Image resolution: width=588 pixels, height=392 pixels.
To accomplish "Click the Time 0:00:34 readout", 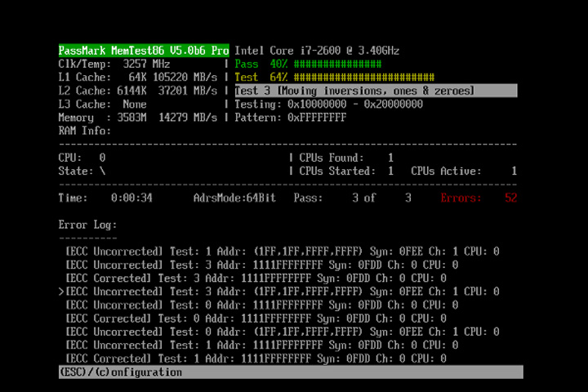I will pyautogui.click(x=105, y=198).
